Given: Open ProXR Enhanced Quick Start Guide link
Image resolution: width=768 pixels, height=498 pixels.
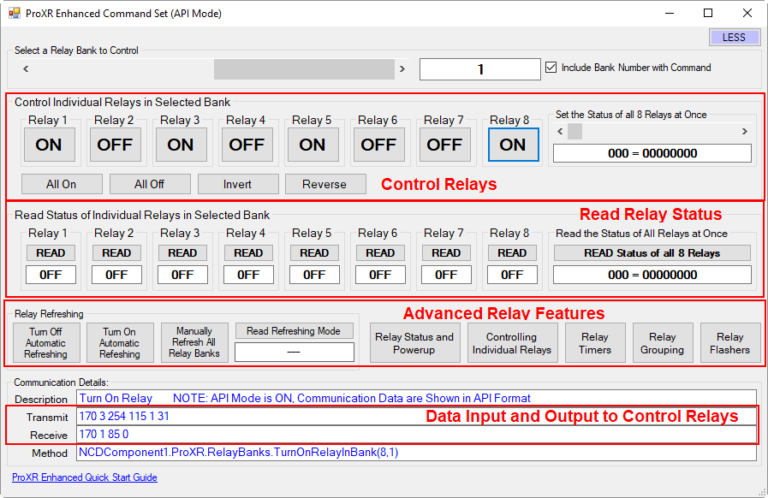Looking at the screenshot, I should pyautogui.click(x=85, y=478).
